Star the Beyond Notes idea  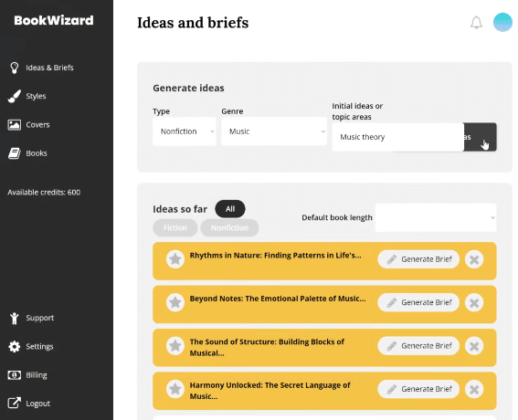(175, 302)
